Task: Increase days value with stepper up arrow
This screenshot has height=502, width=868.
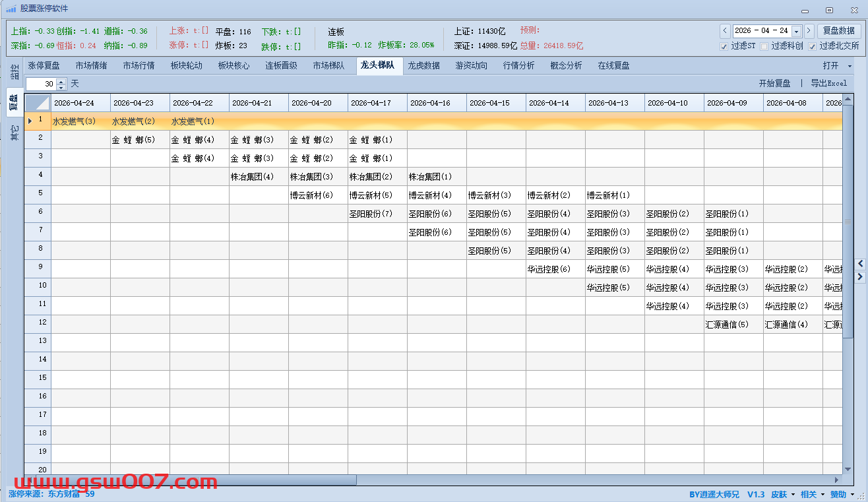Action: 61,81
